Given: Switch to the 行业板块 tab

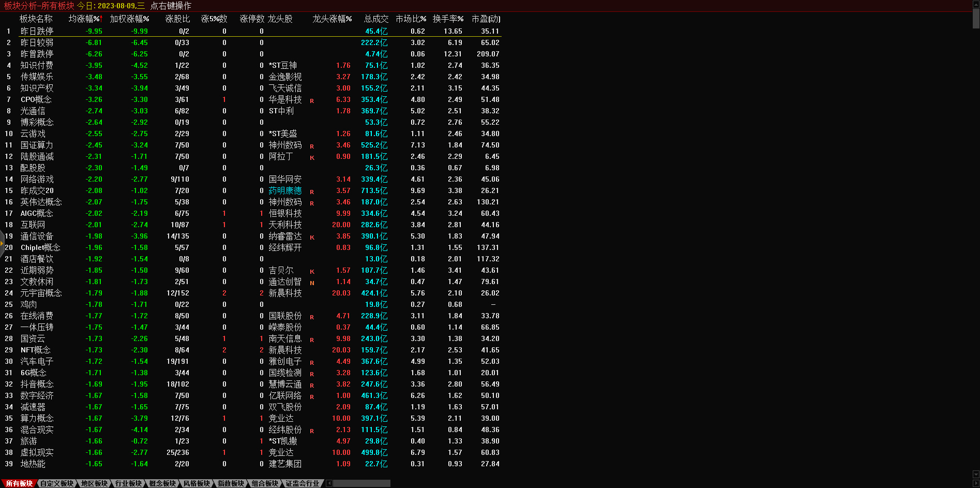Looking at the screenshot, I should [x=128, y=483].
